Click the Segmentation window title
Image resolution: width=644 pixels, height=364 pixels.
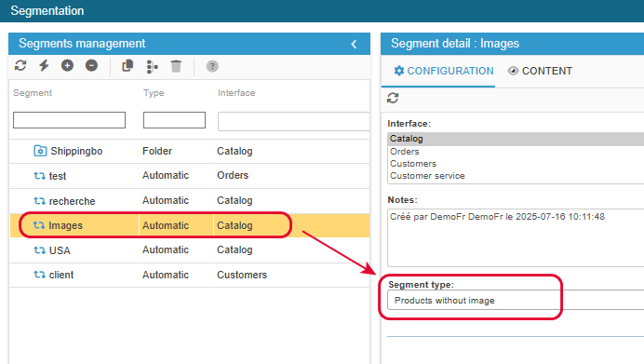47,10
